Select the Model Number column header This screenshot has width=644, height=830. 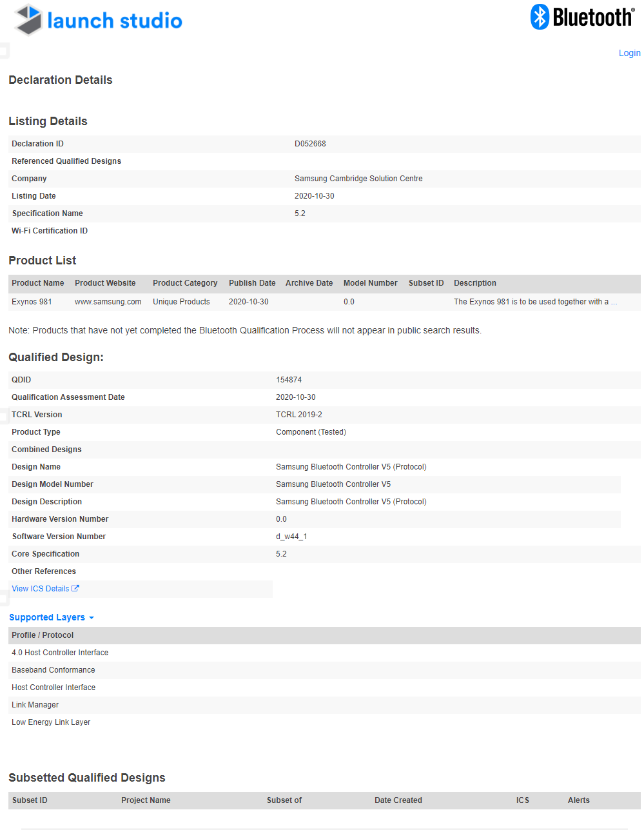[371, 283]
